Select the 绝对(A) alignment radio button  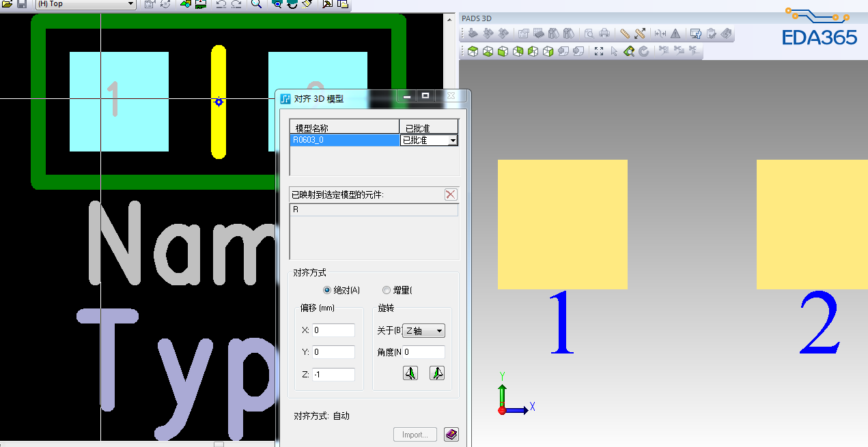(x=326, y=289)
